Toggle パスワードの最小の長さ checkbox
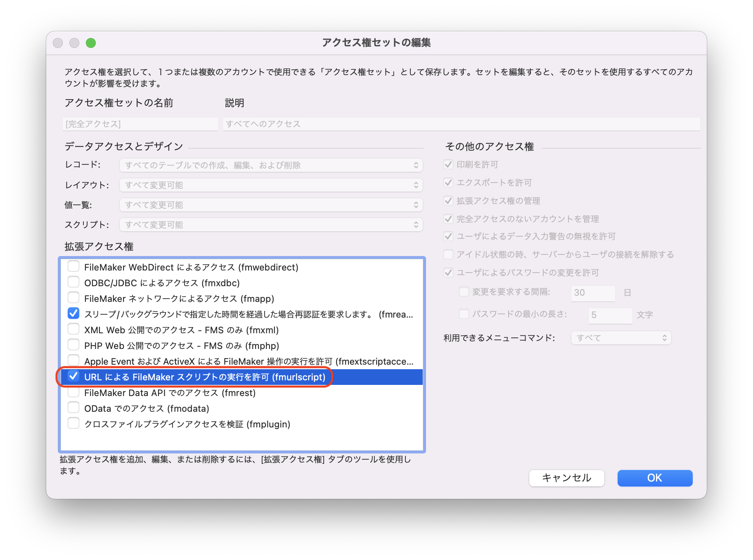The height and width of the screenshot is (560, 753). tap(464, 314)
